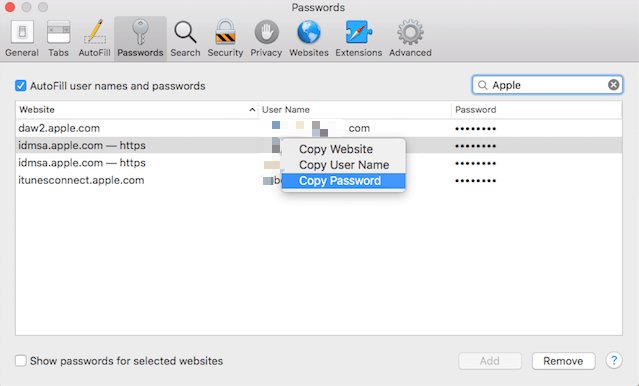Viewport: 639px width, 386px height.
Task: Open the General preferences pane
Action: click(22, 39)
